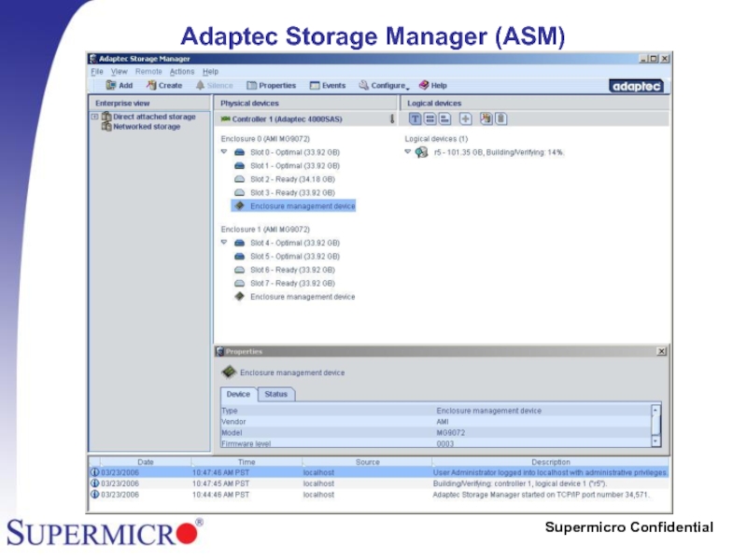Select Slot 7 - Ready (33.92 GB)
747x560 pixels.
click(292, 284)
